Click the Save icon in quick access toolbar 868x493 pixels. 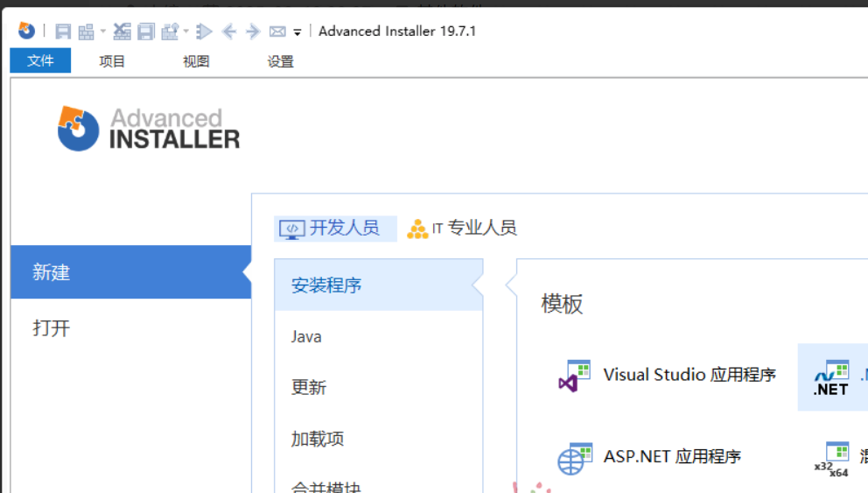tap(63, 32)
